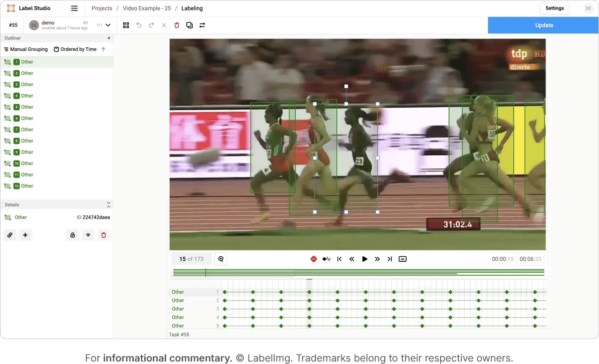Skip to the last frame
The height and width of the screenshot is (364, 599).
(x=390, y=259)
